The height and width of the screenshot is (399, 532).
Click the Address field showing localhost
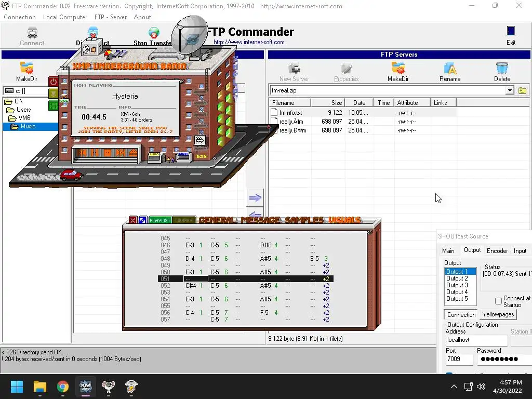(x=476, y=340)
